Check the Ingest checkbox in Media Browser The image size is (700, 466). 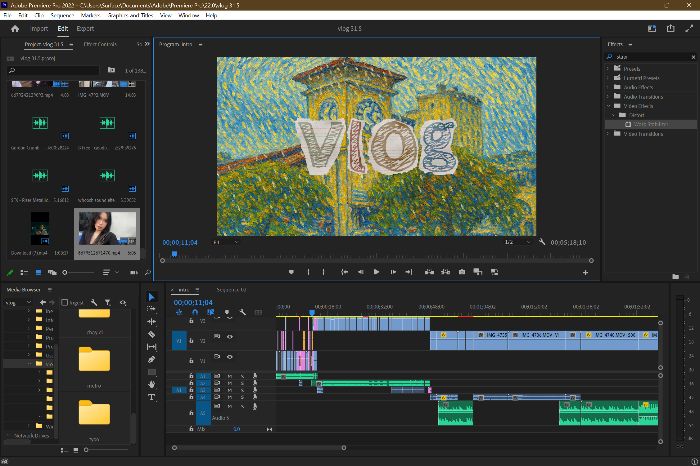[64, 303]
